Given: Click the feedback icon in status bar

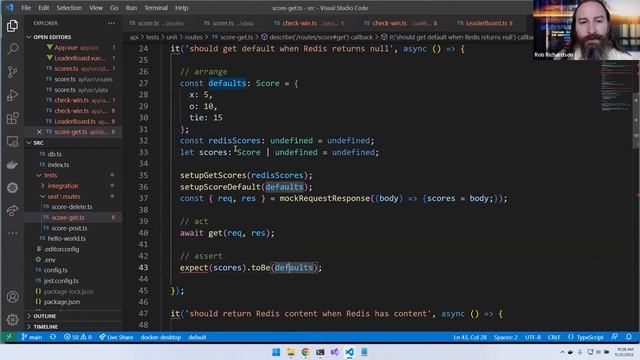Looking at the screenshot, I should [x=614, y=337].
